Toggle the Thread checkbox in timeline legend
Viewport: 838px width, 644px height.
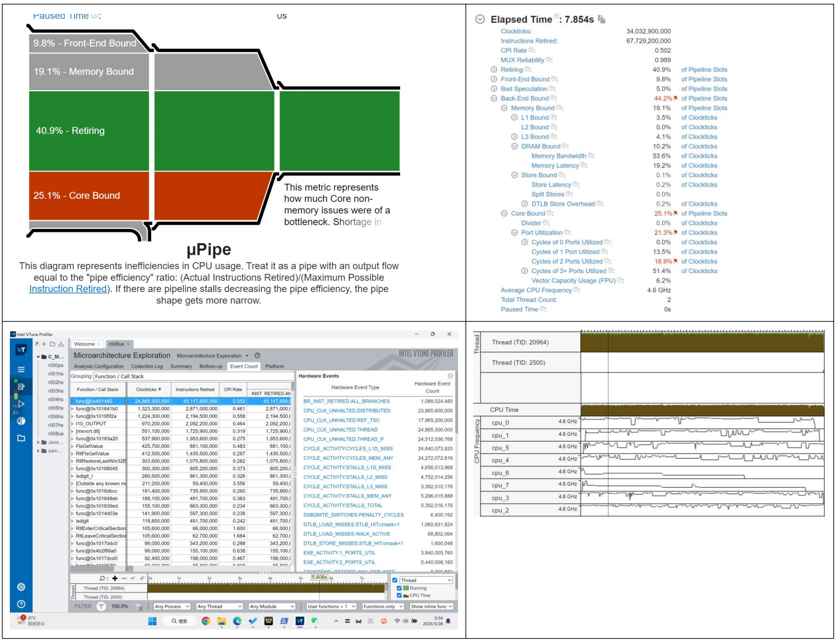(395, 580)
